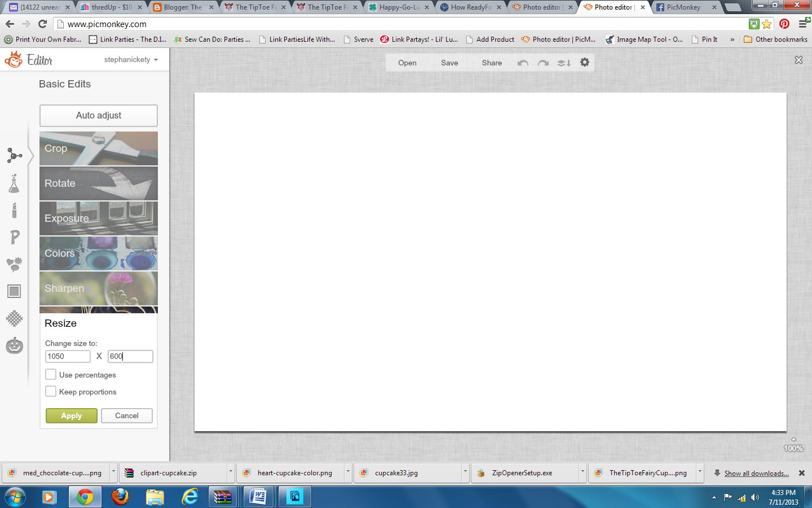
Task: Click the merge layers icon
Action: click(x=564, y=63)
